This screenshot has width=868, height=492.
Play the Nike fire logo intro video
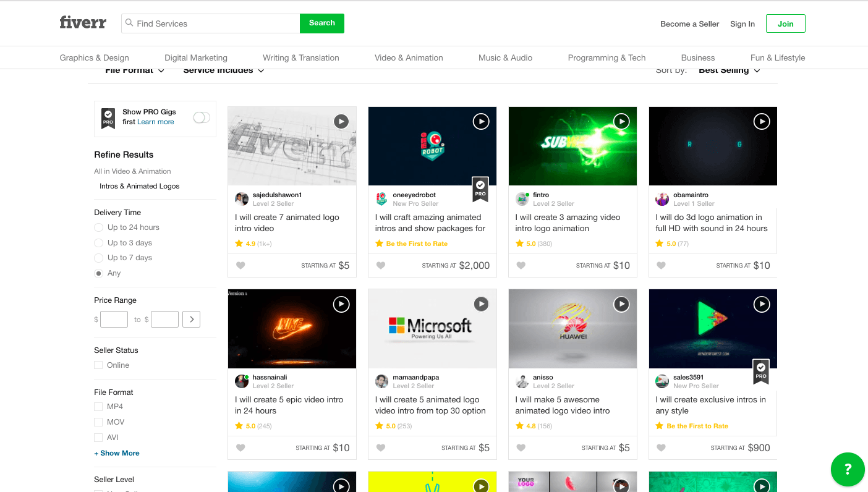pos(341,304)
